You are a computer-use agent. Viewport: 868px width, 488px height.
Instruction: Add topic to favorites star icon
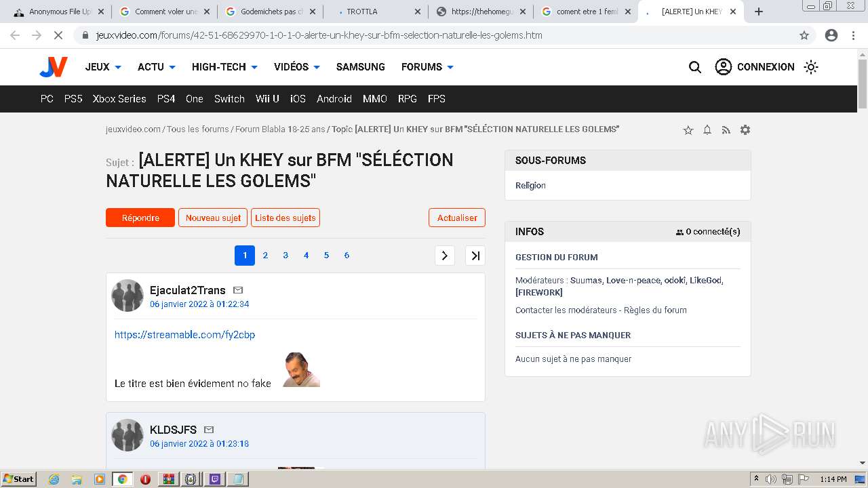[x=688, y=130]
